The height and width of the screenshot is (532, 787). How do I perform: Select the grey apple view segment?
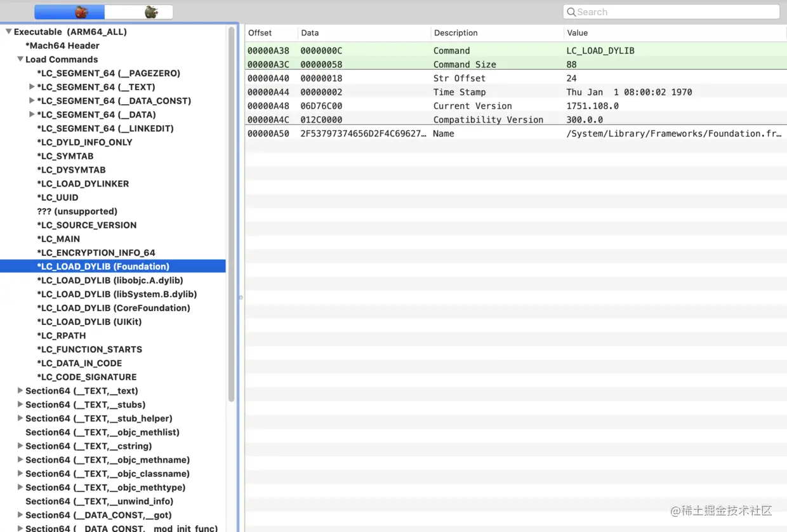click(x=138, y=12)
